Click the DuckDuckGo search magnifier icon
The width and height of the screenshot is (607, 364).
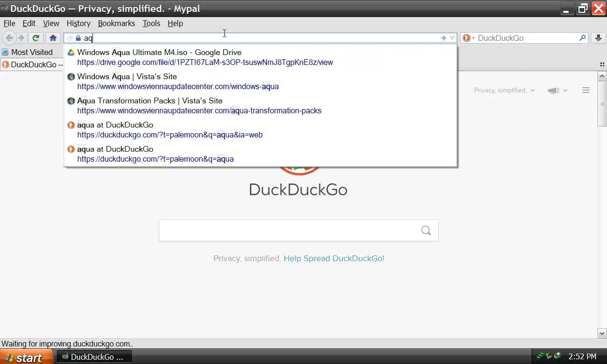pos(426,230)
